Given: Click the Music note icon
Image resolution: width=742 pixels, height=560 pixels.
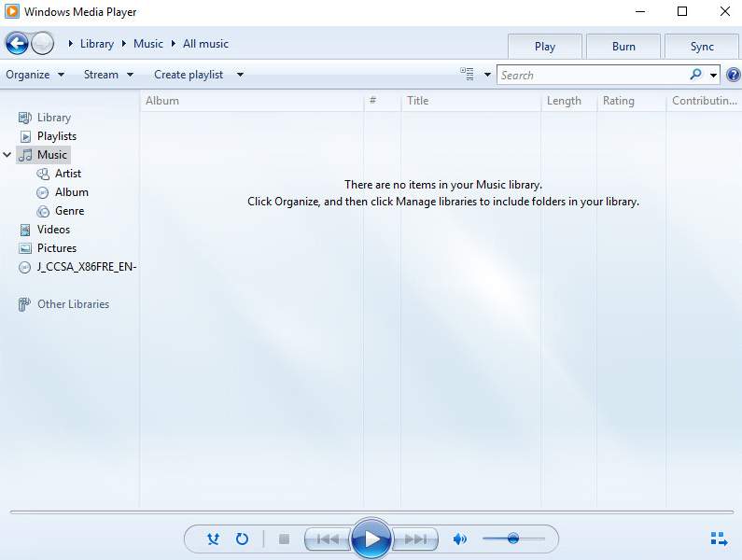Looking at the screenshot, I should (x=25, y=155).
